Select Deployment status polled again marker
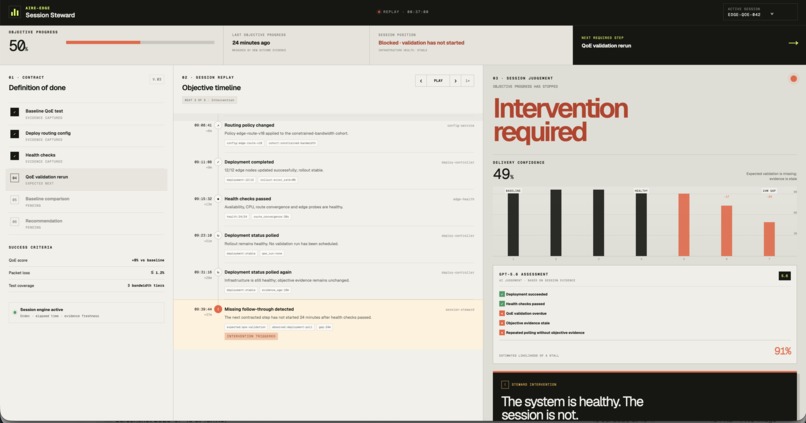 [x=218, y=272]
